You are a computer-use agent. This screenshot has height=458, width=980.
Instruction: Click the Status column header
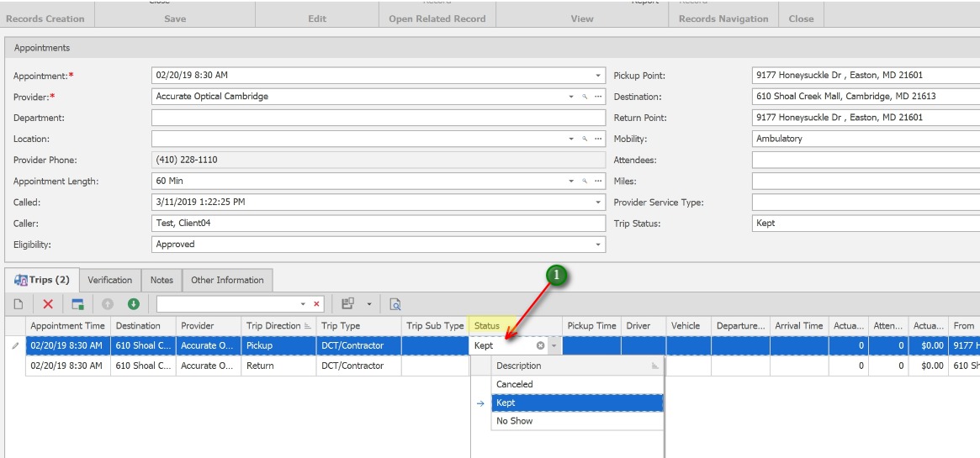click(516, 326)
